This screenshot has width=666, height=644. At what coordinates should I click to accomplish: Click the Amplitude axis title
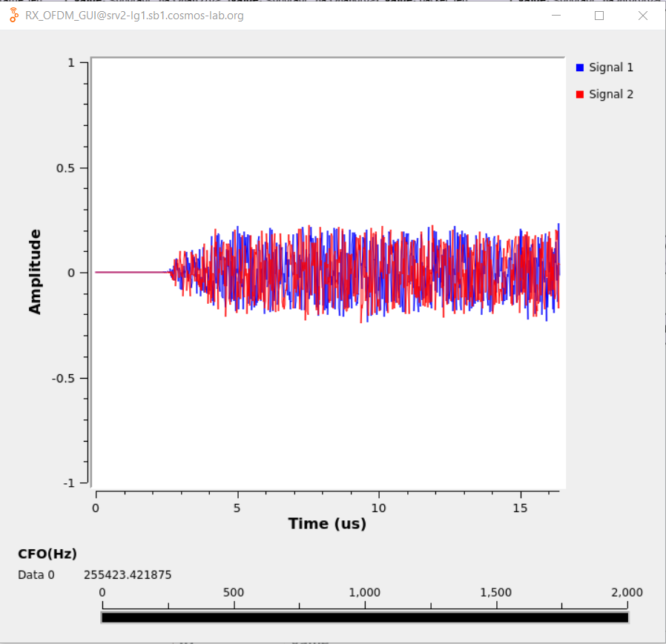[35, 271]
